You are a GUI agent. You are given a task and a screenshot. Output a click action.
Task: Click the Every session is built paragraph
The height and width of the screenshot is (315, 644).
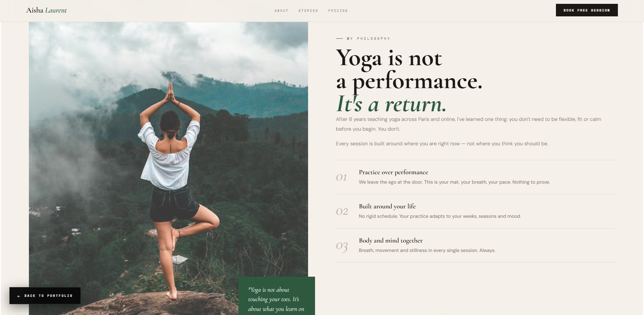(x=442, y=144)
